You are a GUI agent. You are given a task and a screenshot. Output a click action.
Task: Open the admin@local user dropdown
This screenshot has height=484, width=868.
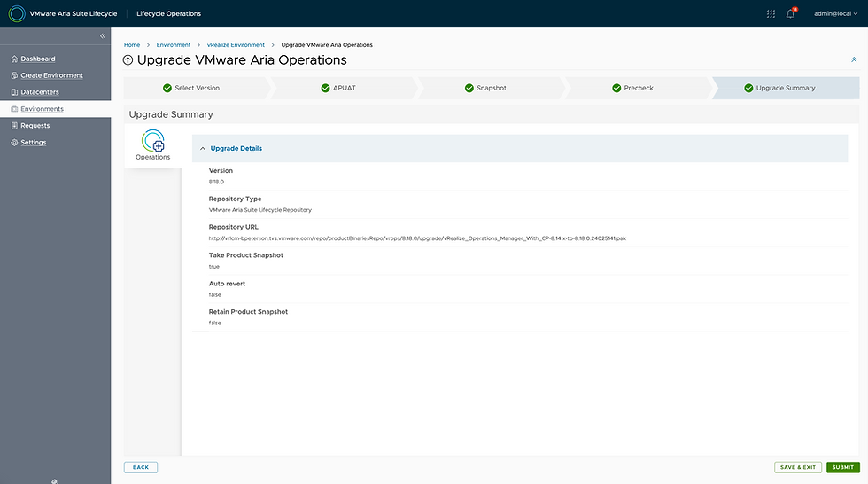tap(835, 14)
